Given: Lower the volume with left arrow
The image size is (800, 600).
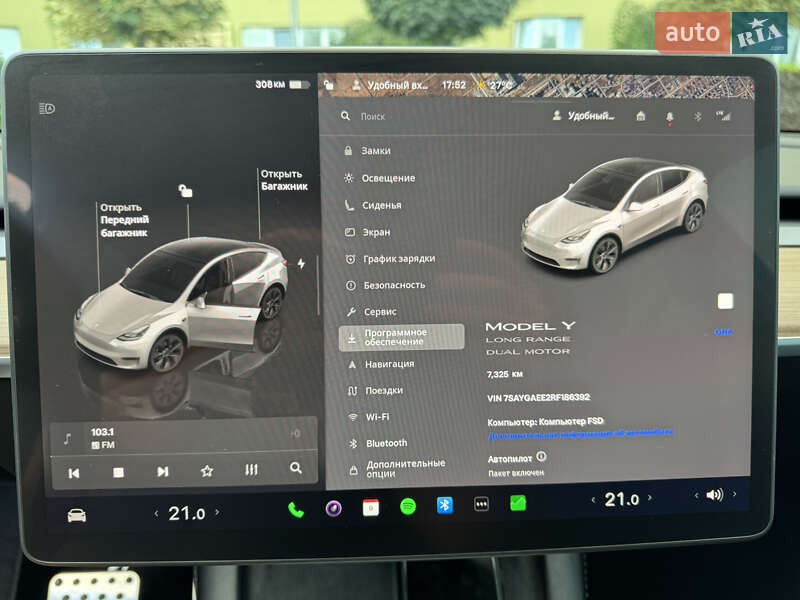Looking at the screenshot, I should (x=696, y=495).
